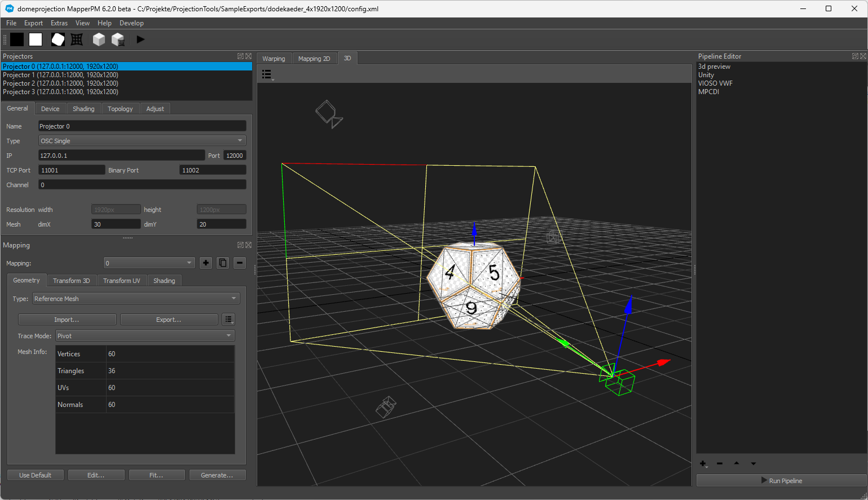This screenshot has height=500, width=868.
Task: Open the Extras menu
Action: coord(59,23)
